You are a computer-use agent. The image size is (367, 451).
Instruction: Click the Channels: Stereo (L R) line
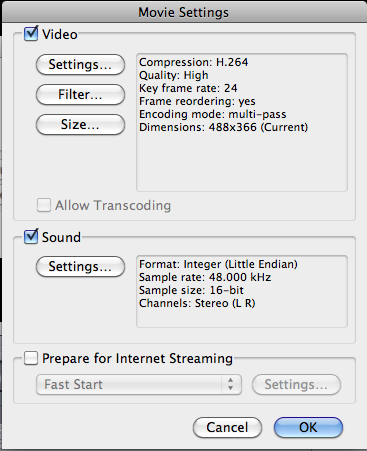[197, 303]
